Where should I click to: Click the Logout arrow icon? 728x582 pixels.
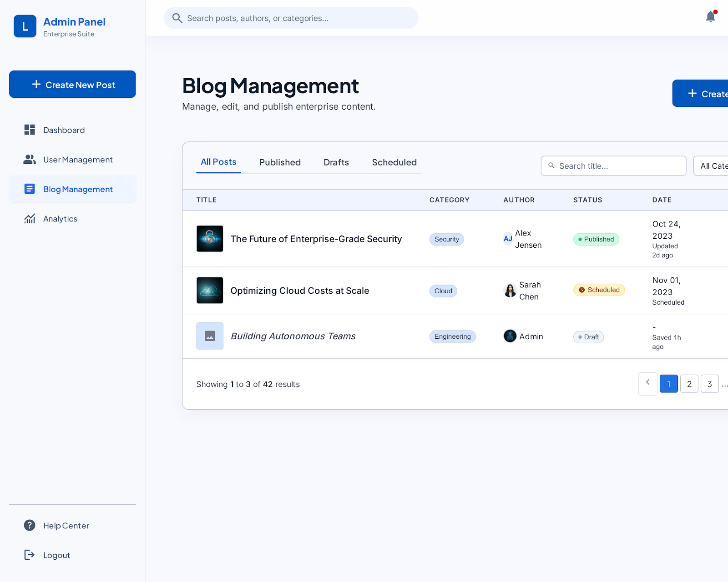(30, 555)
